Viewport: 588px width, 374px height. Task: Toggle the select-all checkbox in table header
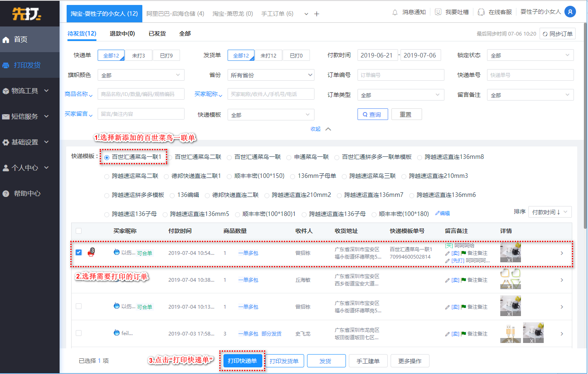coord(79,231)
